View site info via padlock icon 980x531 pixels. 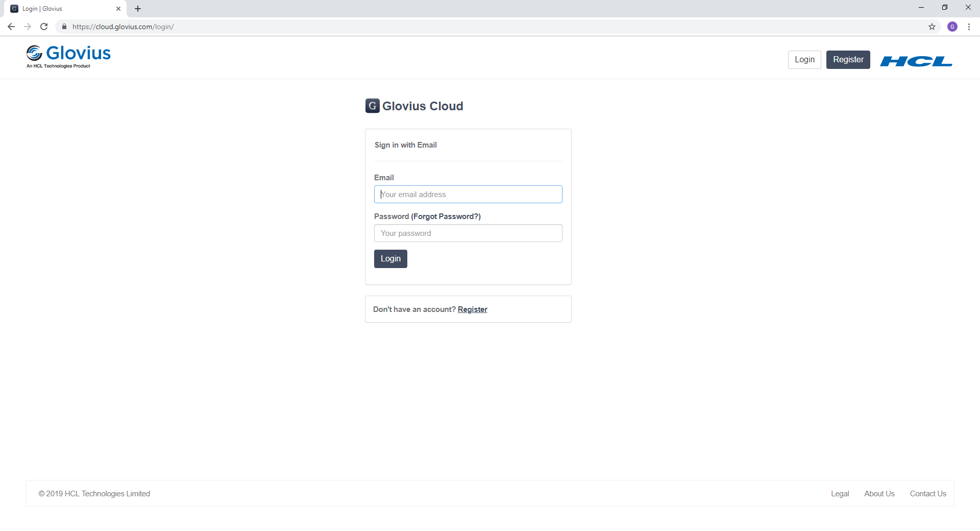64,27
